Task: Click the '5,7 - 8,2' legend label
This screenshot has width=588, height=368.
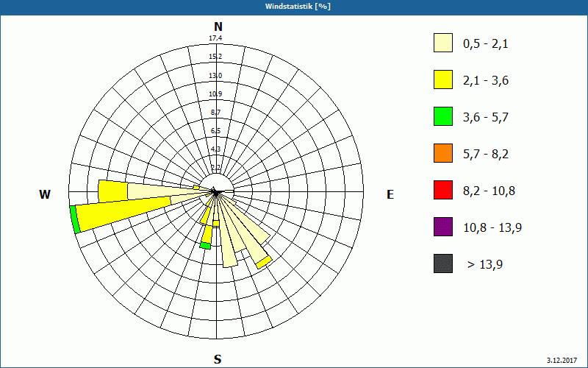Action: click(x=486, y=155)
